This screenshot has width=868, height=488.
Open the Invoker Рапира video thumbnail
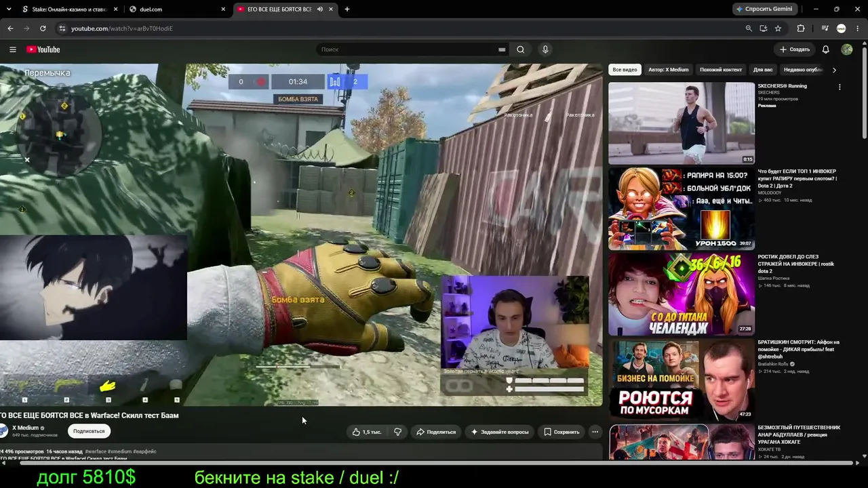tap(682, 209)
